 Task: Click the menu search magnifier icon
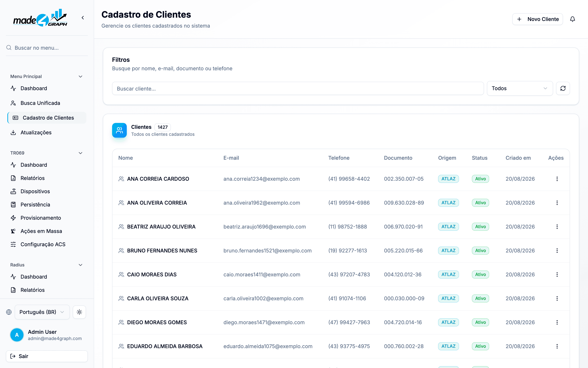9,48
